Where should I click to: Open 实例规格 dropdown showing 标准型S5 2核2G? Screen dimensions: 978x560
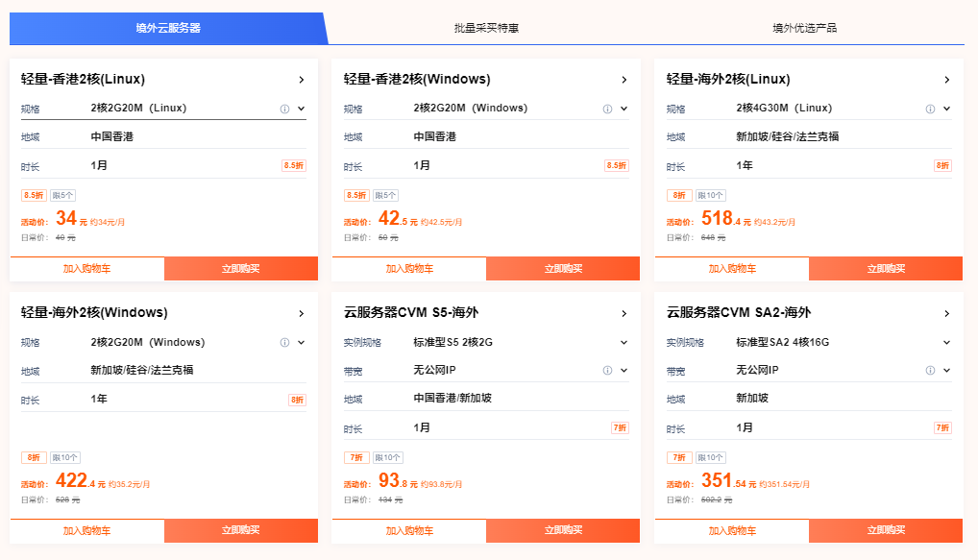(624, 342)
